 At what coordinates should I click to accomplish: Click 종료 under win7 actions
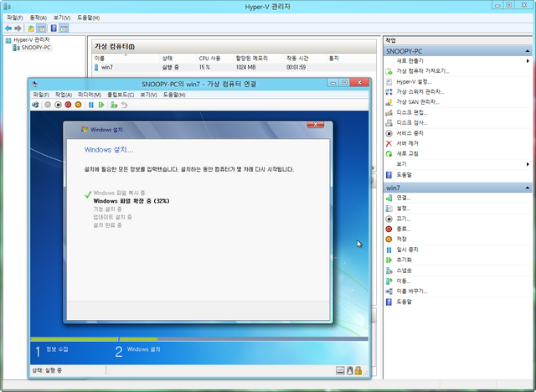pyautogui.click(x=403, y=229)
